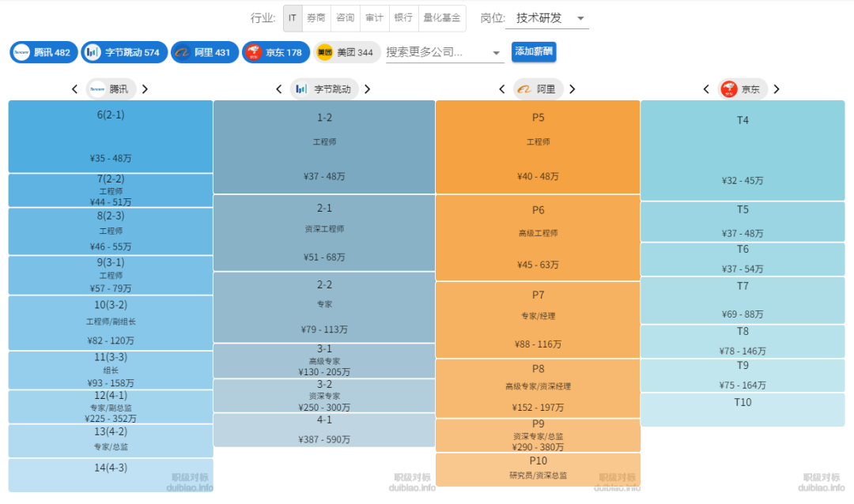Viewport: 854px width, 504px height.
Task: Select Alibaba P10 研究员 block
Action: click(x=538, y=470)
